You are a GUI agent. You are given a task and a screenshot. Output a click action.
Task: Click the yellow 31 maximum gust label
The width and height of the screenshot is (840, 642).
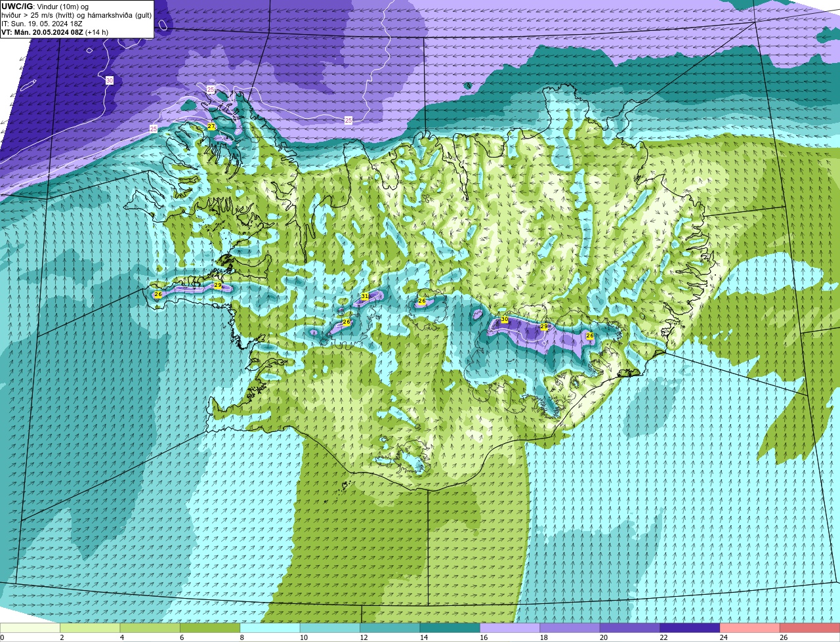365,297
